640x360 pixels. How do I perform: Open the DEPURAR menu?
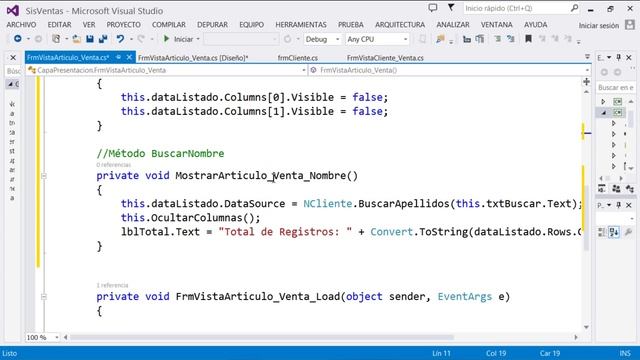(x=212, y=25)
